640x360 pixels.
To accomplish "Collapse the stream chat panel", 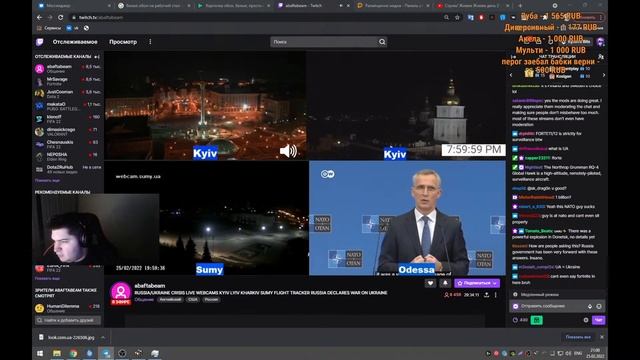I will [x=513, y=57].
